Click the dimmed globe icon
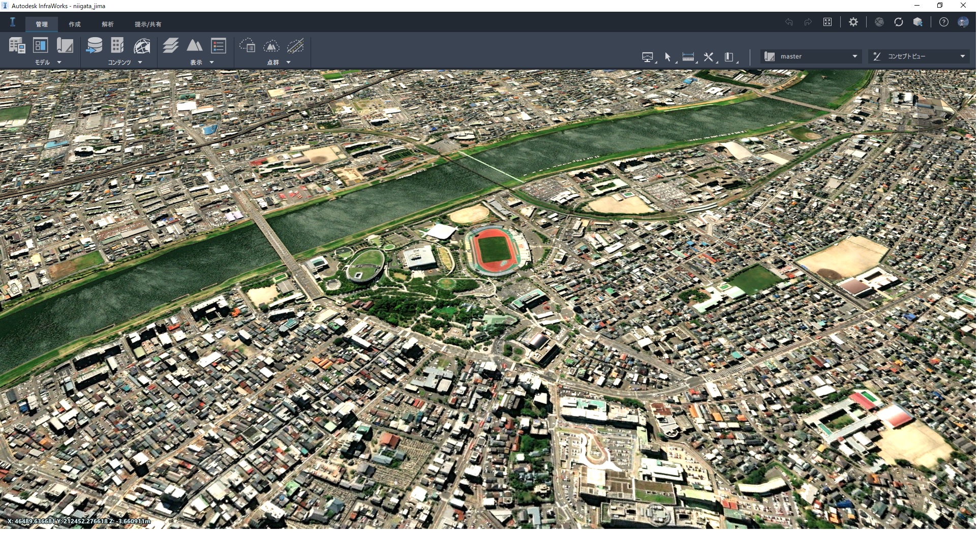 (x=879, y=22)
